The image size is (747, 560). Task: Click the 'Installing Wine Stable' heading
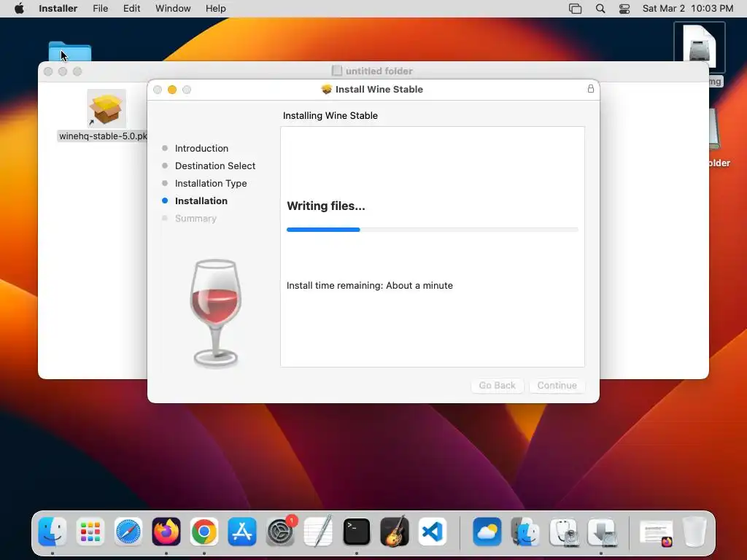coord(330,116)
